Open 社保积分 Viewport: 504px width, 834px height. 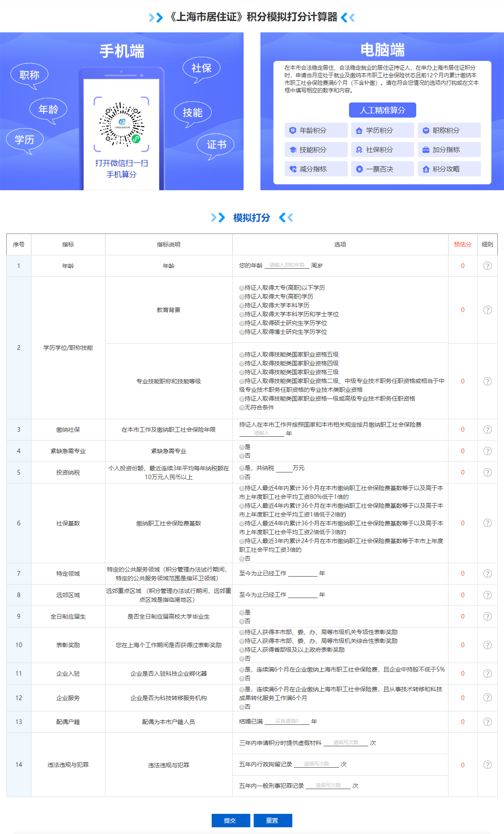point(383,149)
